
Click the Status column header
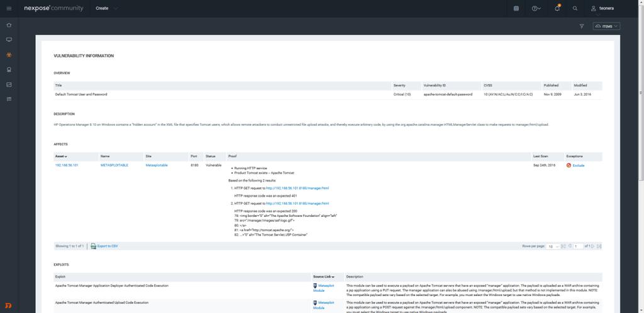coord(211,156)
